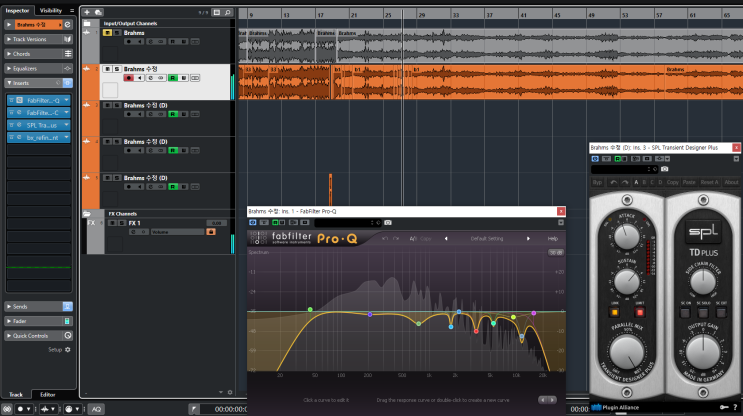Image resolution: width=743 pixels, height=416 pixels.
Task: Select the magenta EQ band node
Action: tap(534, 313)
